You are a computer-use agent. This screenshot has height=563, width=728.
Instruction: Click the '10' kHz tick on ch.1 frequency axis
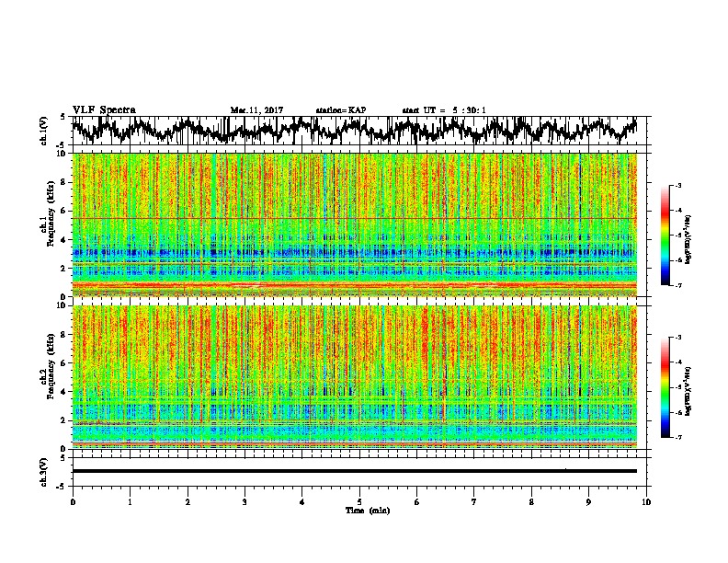tap(63, 154)
